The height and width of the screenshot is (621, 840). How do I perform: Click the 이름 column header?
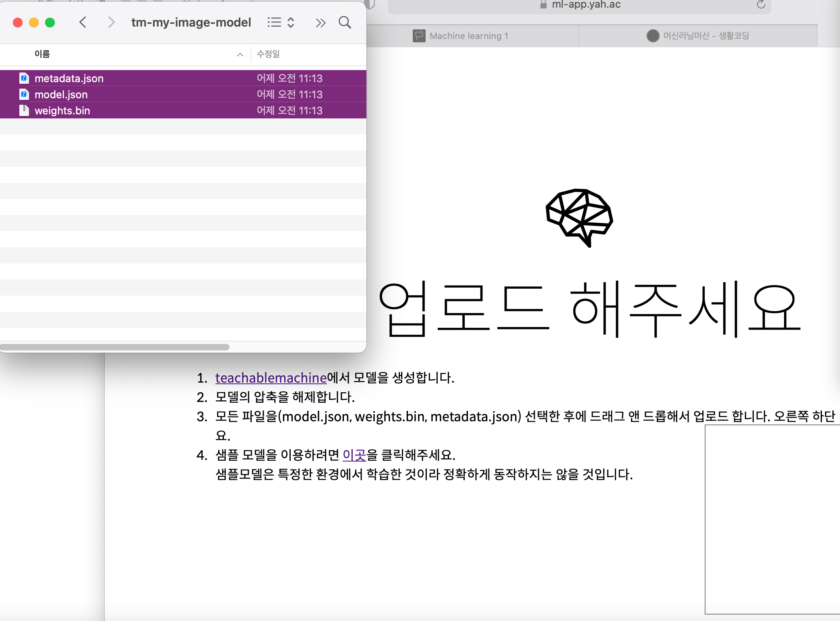click(42, 54)
